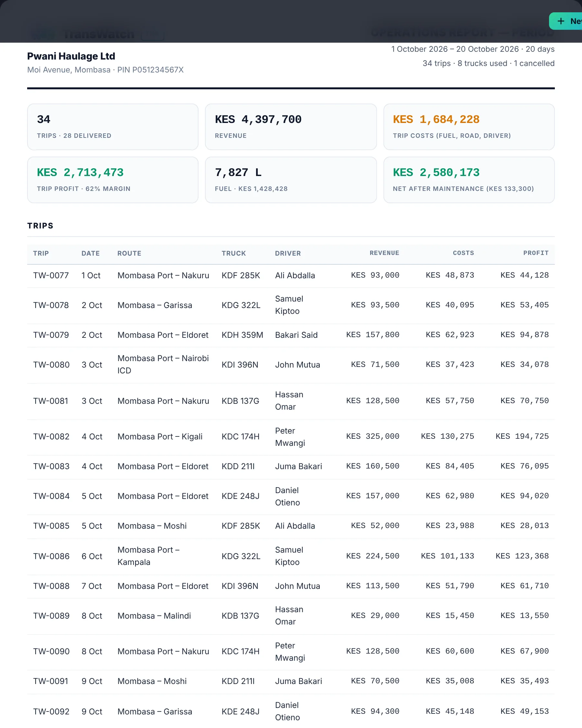Click the KES 2,713,473 Trip Profit card
This screenshot has height=728, width=582.
coord(113,180)
